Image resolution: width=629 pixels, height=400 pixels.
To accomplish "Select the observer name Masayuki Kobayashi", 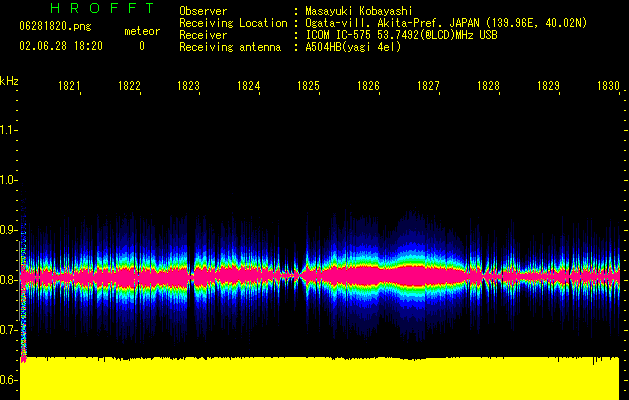I will (359, 11).
